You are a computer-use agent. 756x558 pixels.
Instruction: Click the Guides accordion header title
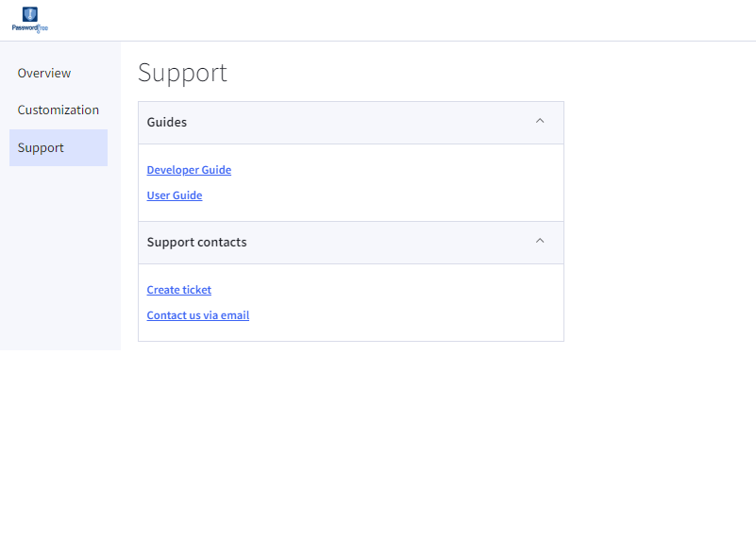(x=167, y=123)
